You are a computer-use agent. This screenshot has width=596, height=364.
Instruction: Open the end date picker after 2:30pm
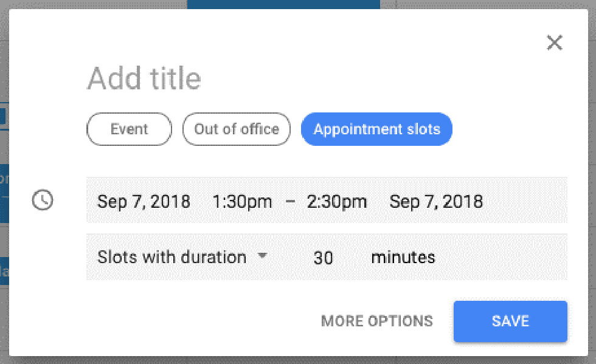[x=436, y=201]
